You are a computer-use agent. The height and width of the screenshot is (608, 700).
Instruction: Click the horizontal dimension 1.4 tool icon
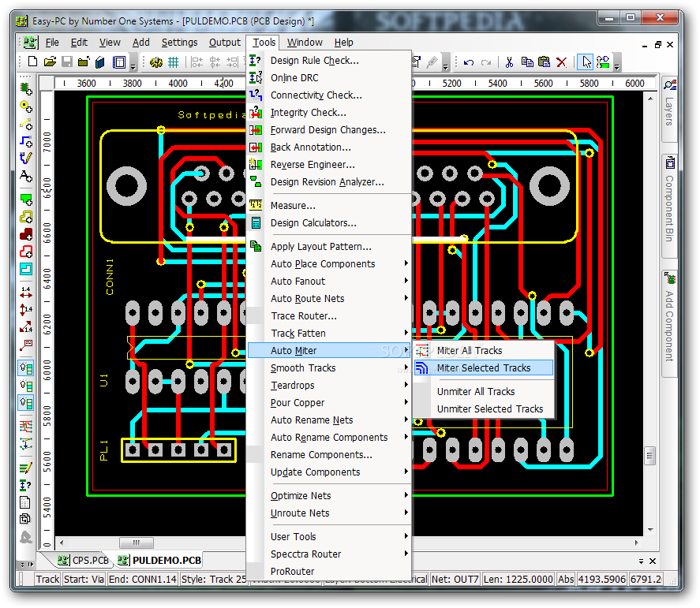[x=26, y=293]
